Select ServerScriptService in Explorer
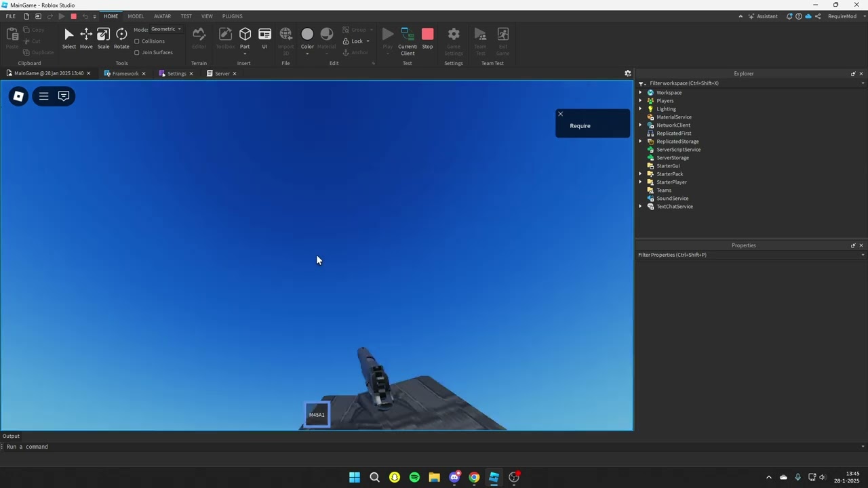 678,150
